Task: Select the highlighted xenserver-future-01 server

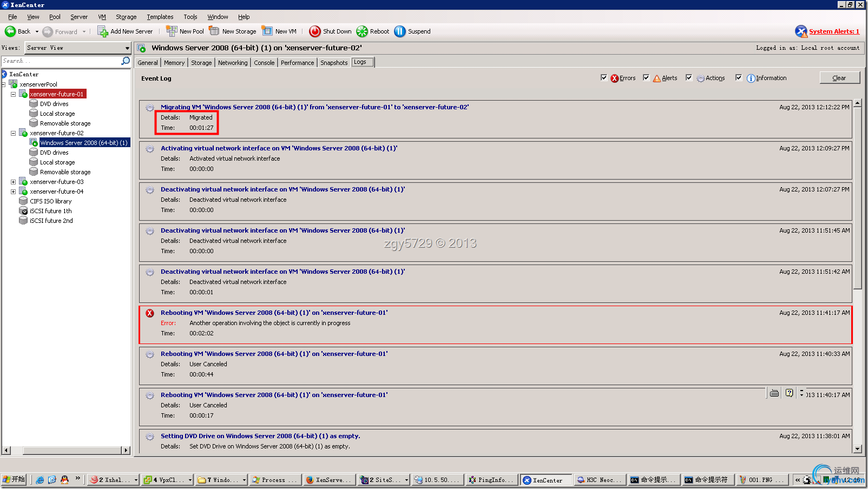Action: pyautogui.click(x=57, y=94)
